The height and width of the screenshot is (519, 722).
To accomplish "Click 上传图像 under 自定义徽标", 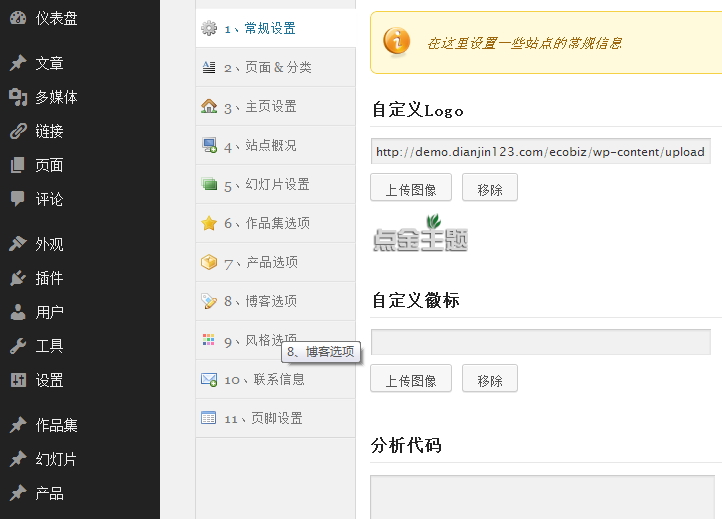I will 411,379.
